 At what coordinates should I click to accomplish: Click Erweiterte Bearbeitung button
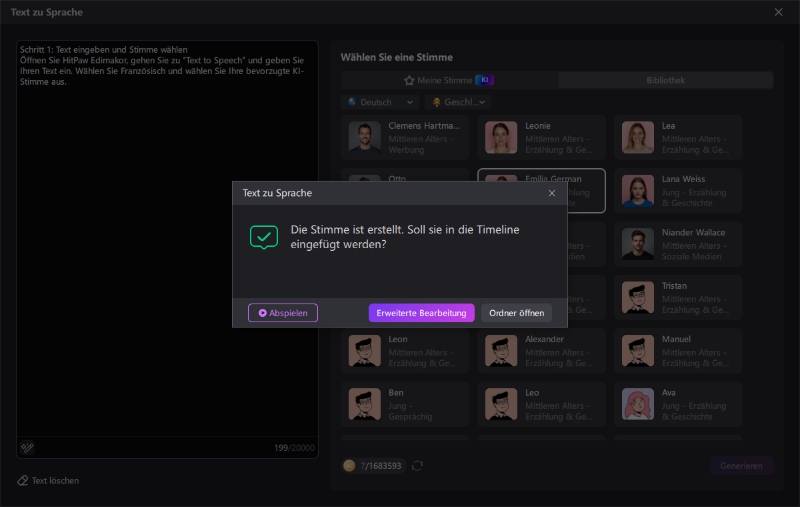click(421, 313)
